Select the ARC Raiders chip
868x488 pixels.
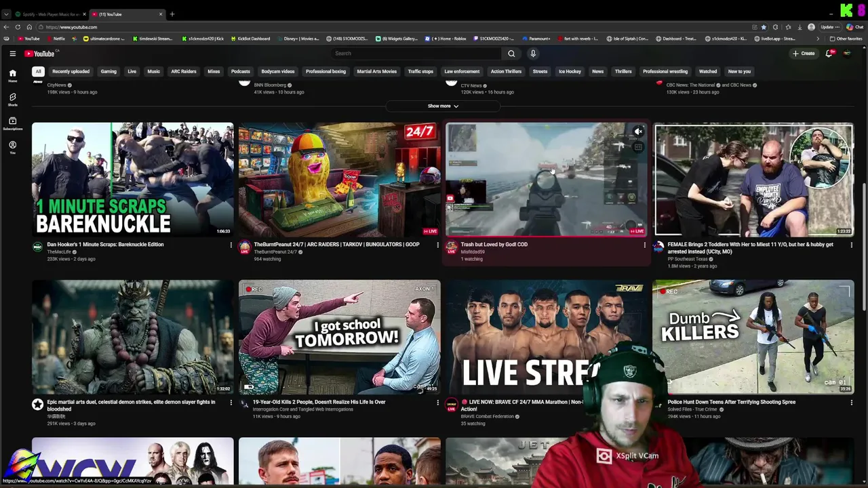click(184, 71)
